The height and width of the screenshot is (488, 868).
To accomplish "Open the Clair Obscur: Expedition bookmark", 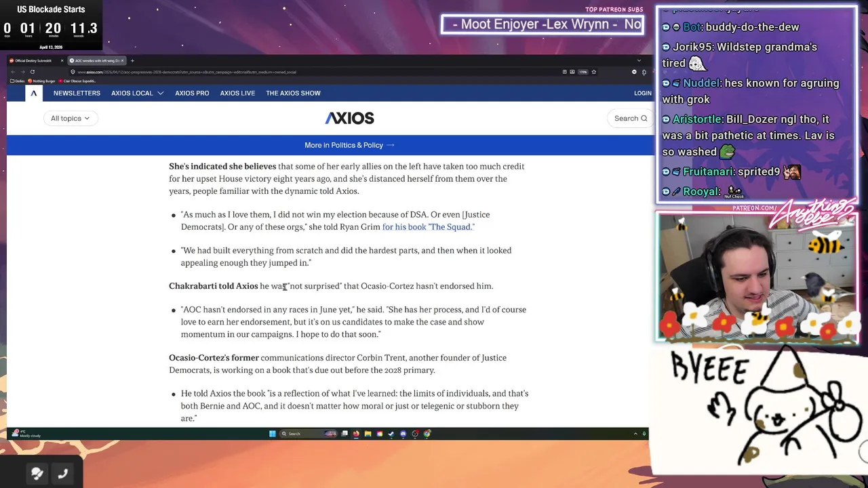I will pyautogui.click(x=77, y=81).
